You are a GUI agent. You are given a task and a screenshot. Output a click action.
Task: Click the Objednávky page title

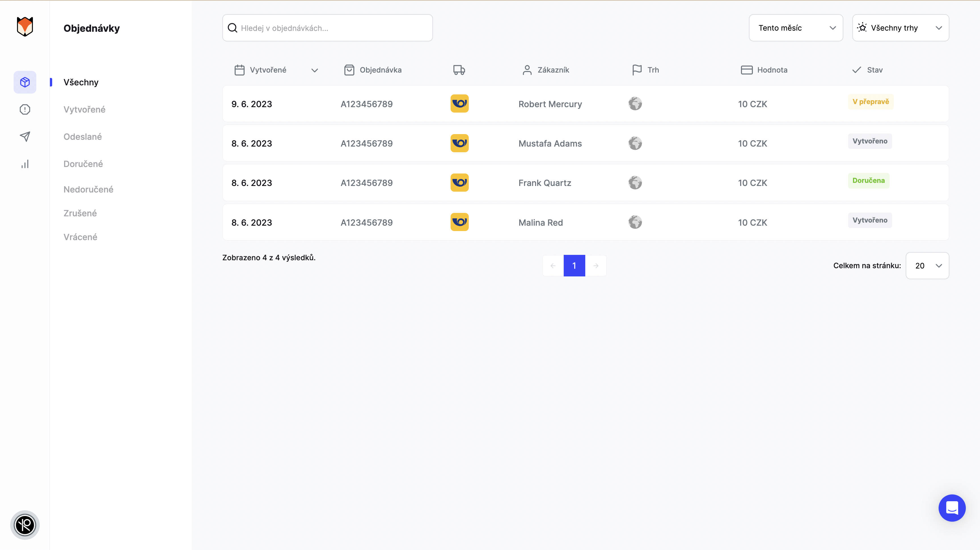pos(91,28)
